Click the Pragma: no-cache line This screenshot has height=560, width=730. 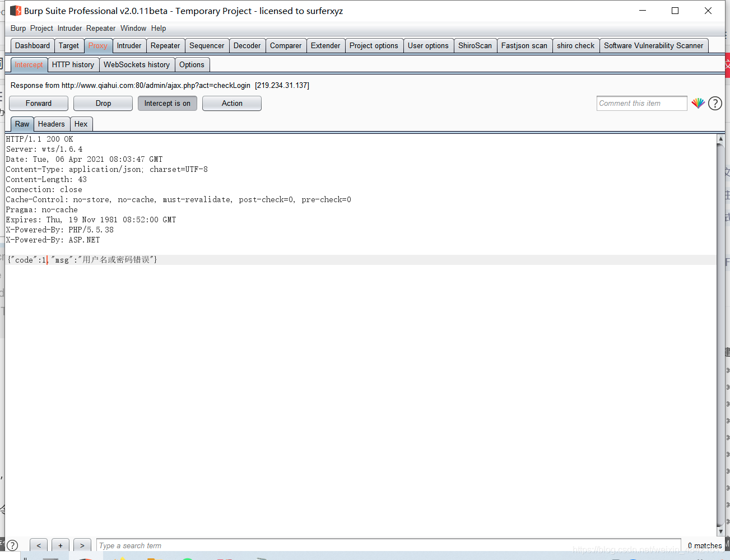pos(42,209)
